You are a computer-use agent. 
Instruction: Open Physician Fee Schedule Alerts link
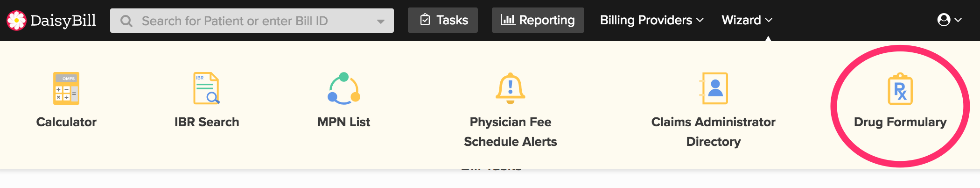coord(510,132)
